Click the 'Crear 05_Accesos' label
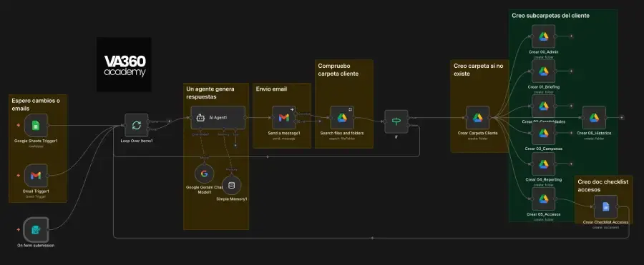 click(543, 214)
